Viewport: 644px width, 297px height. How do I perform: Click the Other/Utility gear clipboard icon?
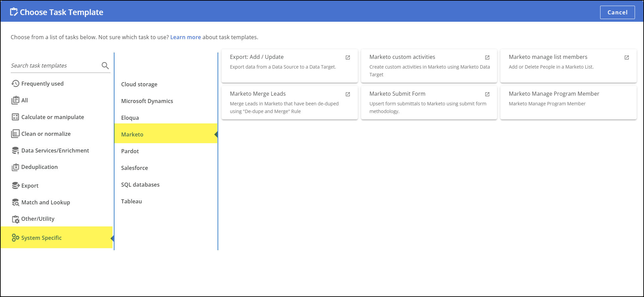coord(15,219)
